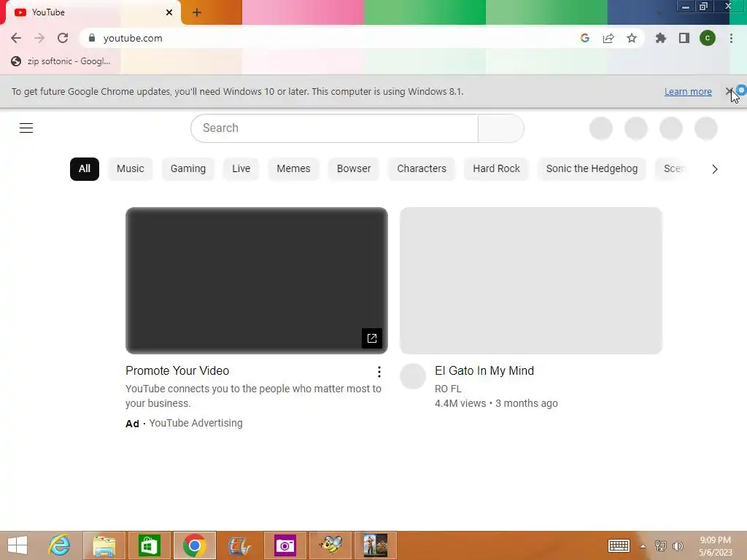The height and width of the screenshot is (560, 747).
Task: Click the taskbar clock 9:09 PM
Action: (715, 540)
